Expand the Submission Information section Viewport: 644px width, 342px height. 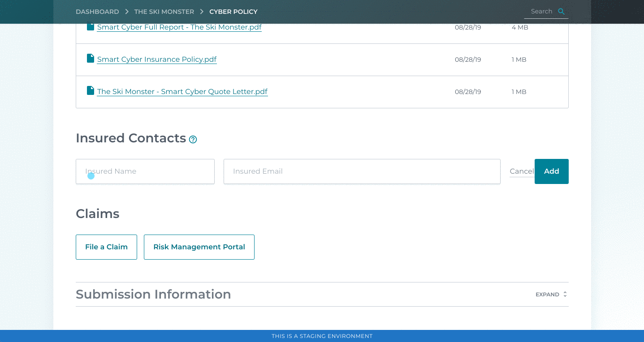551,295
